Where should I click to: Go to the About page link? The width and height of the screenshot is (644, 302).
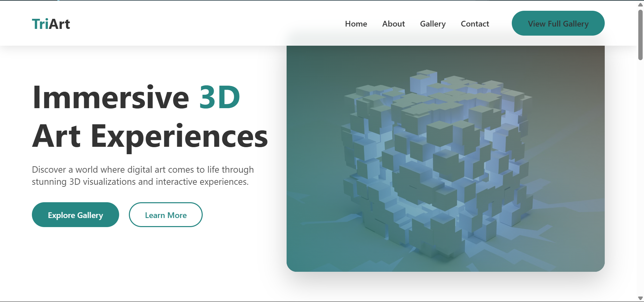(393, 24)
